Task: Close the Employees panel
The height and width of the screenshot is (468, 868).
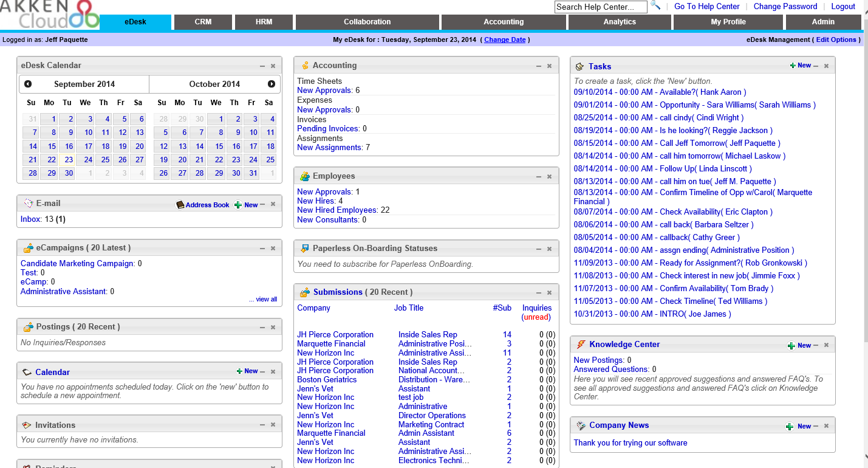Action: tap(549, 177)
